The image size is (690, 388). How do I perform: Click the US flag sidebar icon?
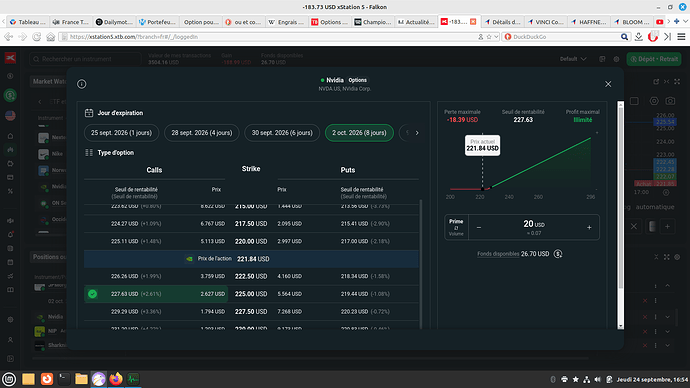coord(10,115)
